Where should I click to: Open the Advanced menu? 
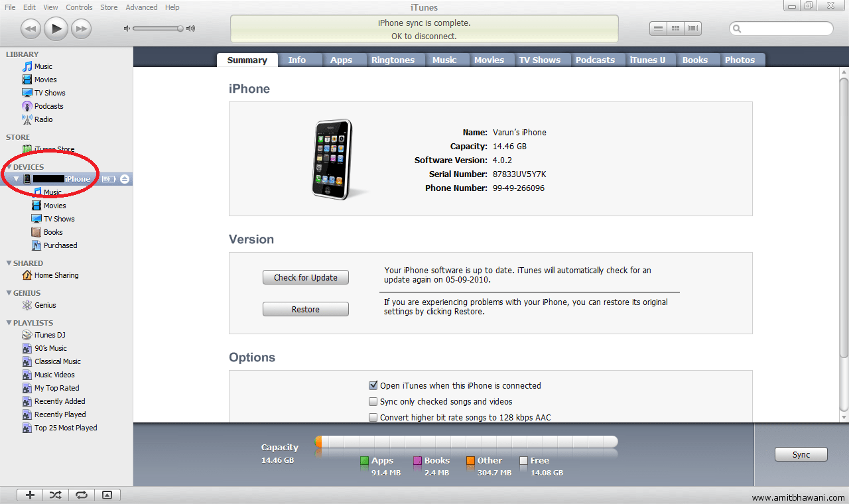141,7
